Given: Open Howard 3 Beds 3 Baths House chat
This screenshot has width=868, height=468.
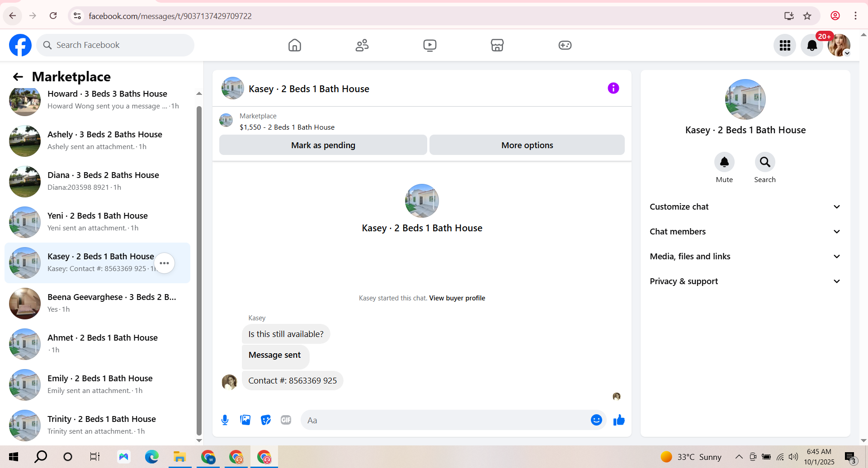Looking at the screenshot, I should pos(97,100).
